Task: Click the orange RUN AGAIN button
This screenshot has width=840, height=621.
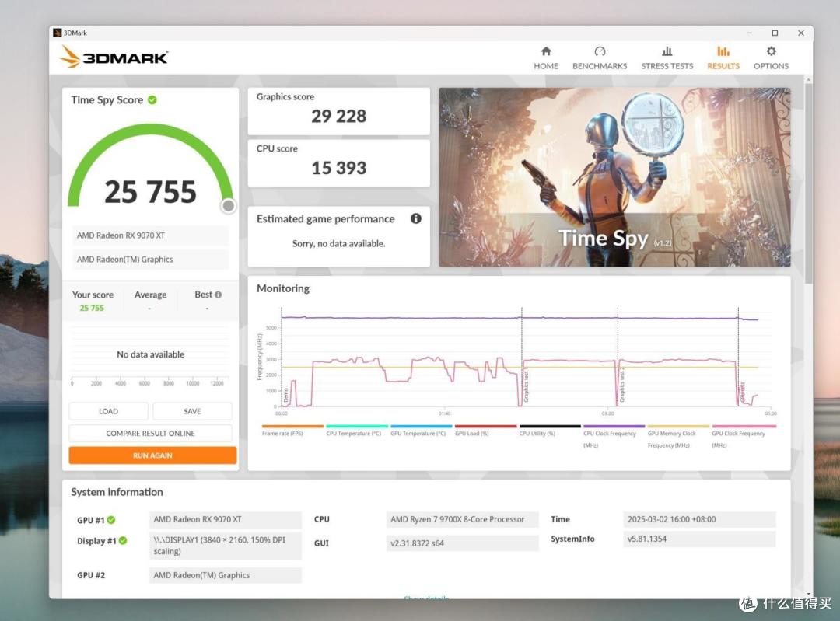Action: click(152, 455)
